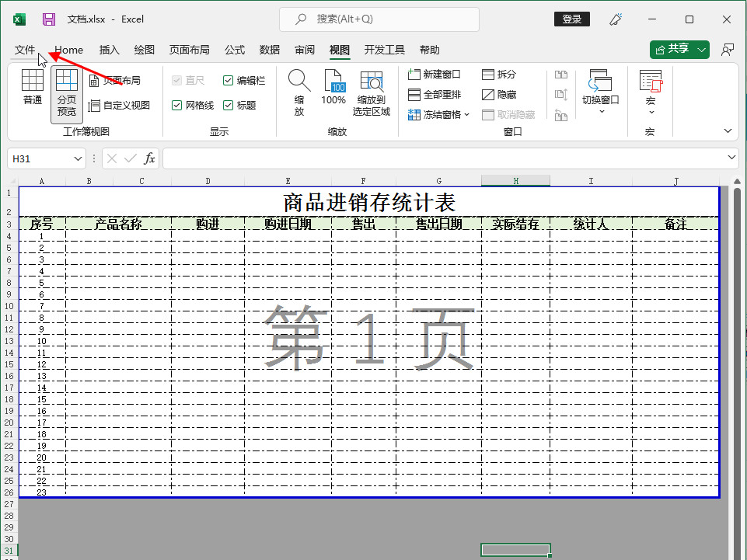
Task: Click in the search box
Action: (379, 19)
